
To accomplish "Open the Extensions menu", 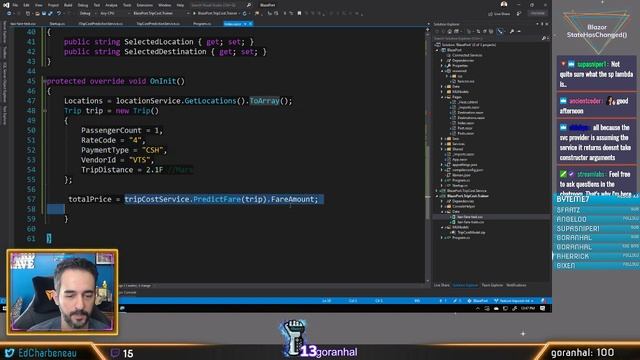I will pos(145,5).
